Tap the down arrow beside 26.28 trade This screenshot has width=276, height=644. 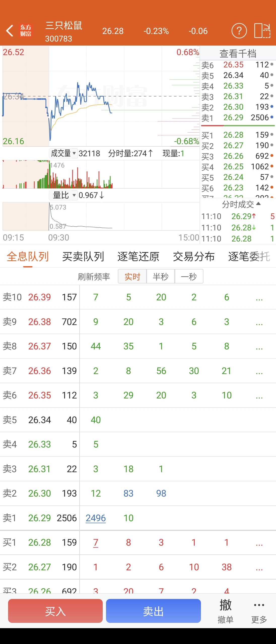pyautogui.click(x=254, y=227)
